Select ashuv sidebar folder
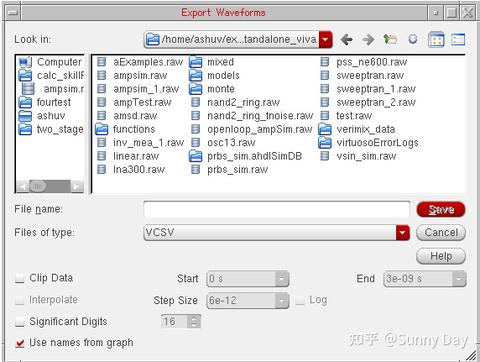The height and width of the screenshot is (362, 480). [x=42, y=116]
